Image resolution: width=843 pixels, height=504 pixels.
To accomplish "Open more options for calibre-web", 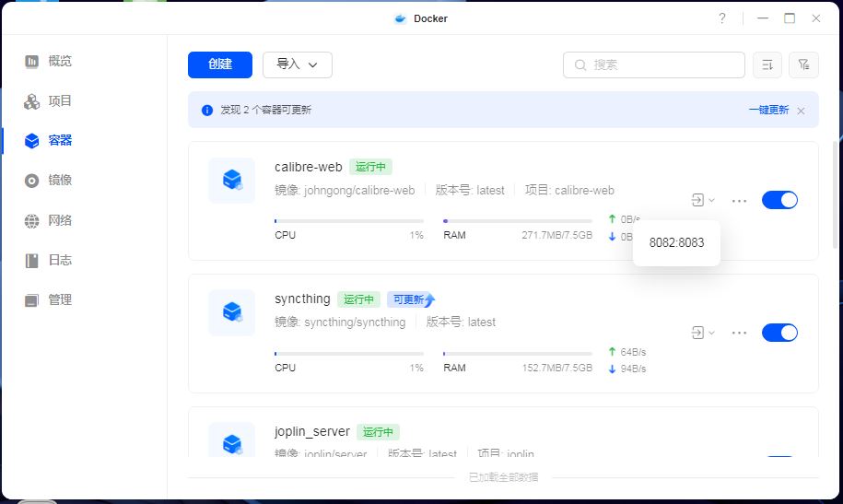I will click(x=739, y=200).
